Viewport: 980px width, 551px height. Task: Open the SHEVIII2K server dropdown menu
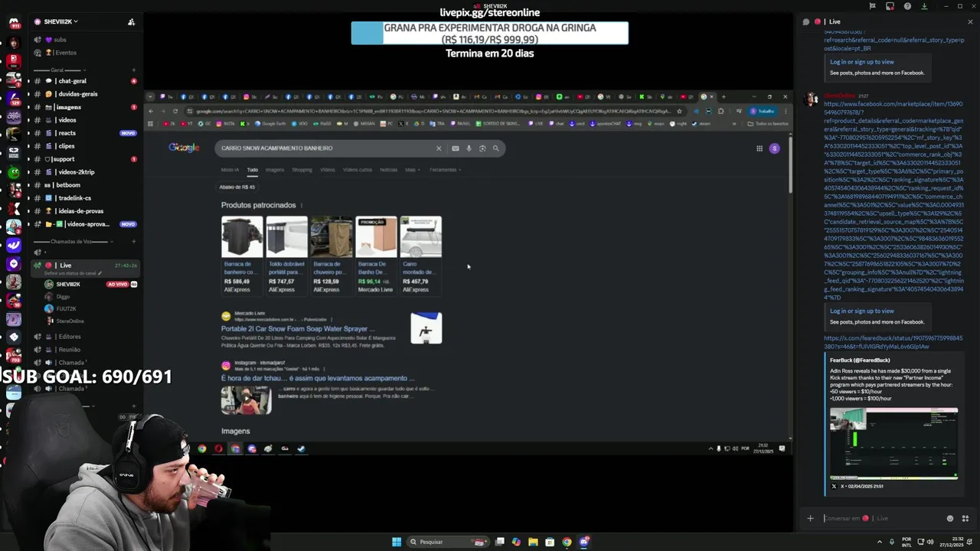click(x=61, y=21)
